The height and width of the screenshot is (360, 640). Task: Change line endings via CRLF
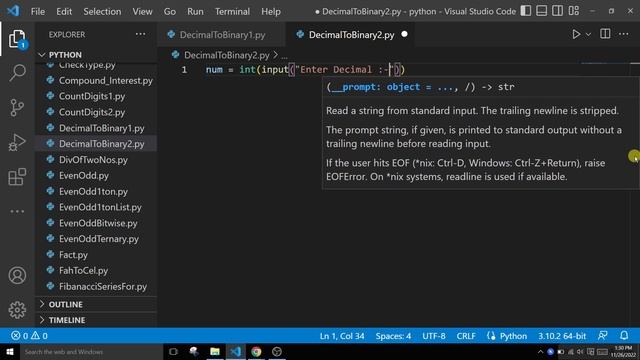click(x=466, y=336)
